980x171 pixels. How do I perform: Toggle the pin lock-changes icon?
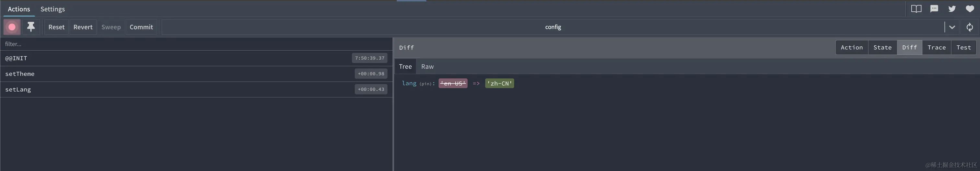(x=31, y=27)
